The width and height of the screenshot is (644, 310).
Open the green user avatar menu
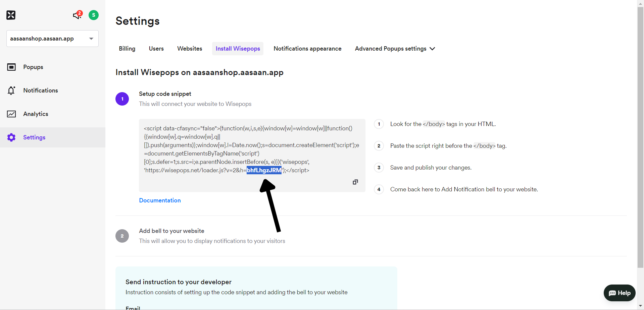pyautogui.click(x=94, y=15)
